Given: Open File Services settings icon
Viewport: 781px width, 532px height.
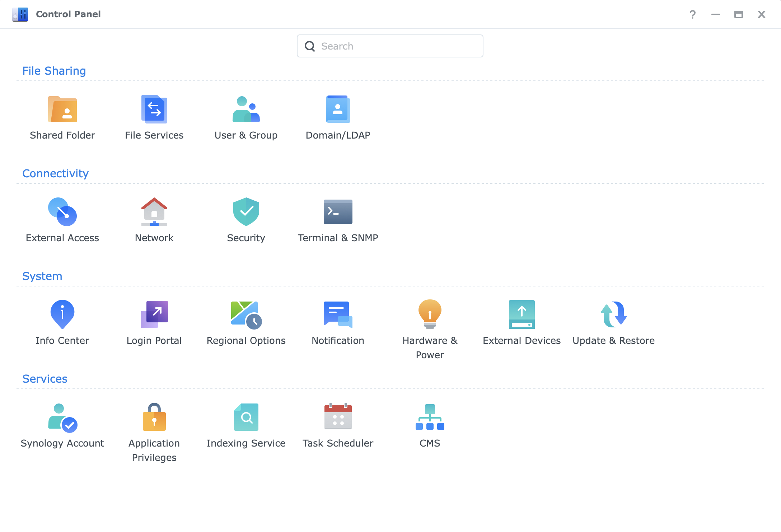Looking at the screenshot, I should point(154,109).
